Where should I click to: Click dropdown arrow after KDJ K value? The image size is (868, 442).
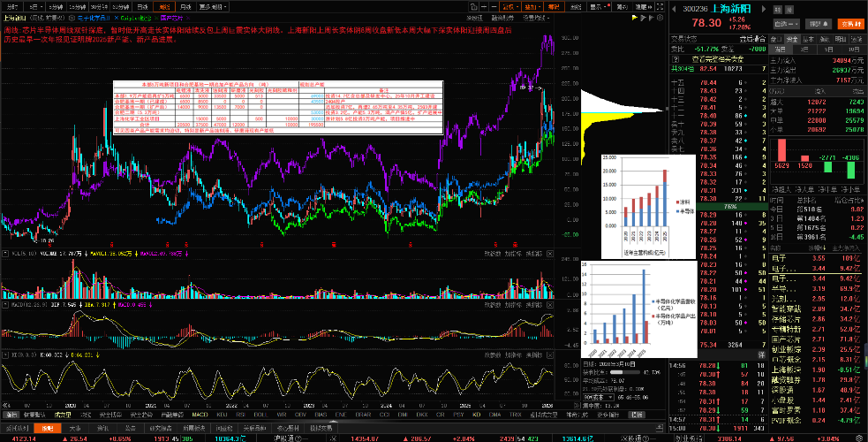66,354
